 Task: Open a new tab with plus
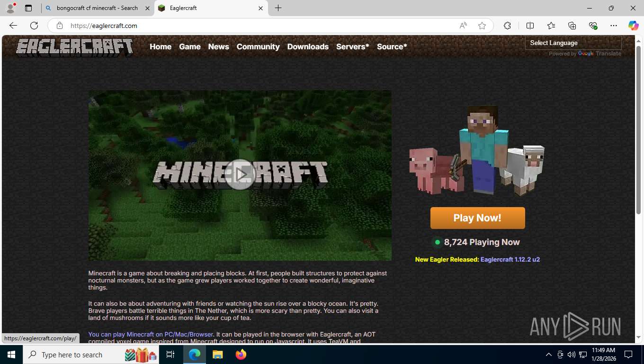278,8
